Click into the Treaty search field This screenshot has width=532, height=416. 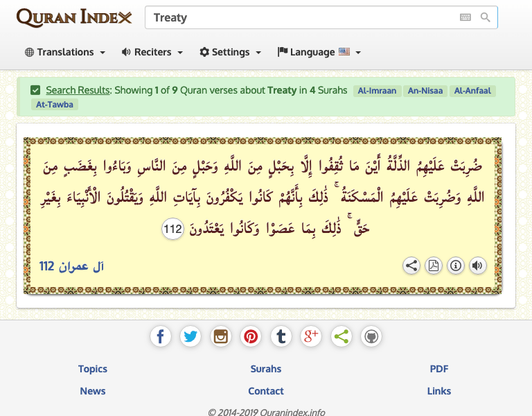[298, 17]
